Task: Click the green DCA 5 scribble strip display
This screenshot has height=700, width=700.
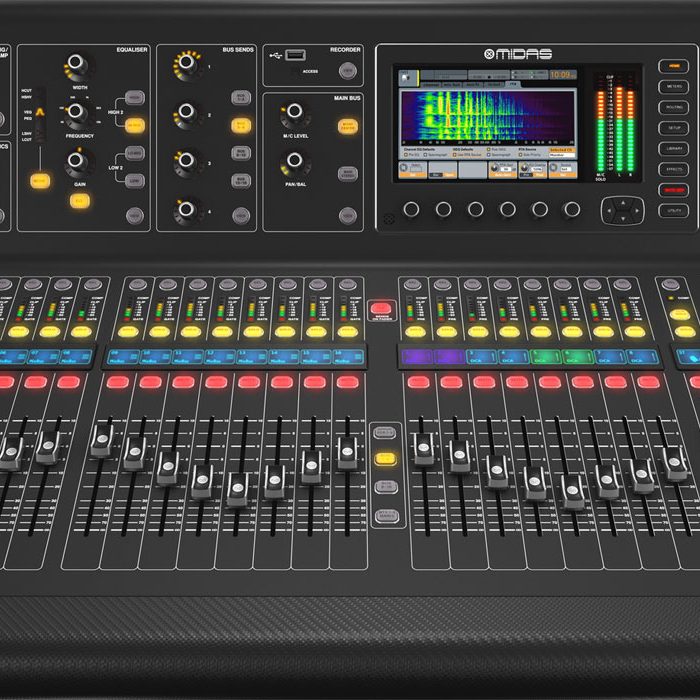Action: pyautogui.click(x=545, y=357)
